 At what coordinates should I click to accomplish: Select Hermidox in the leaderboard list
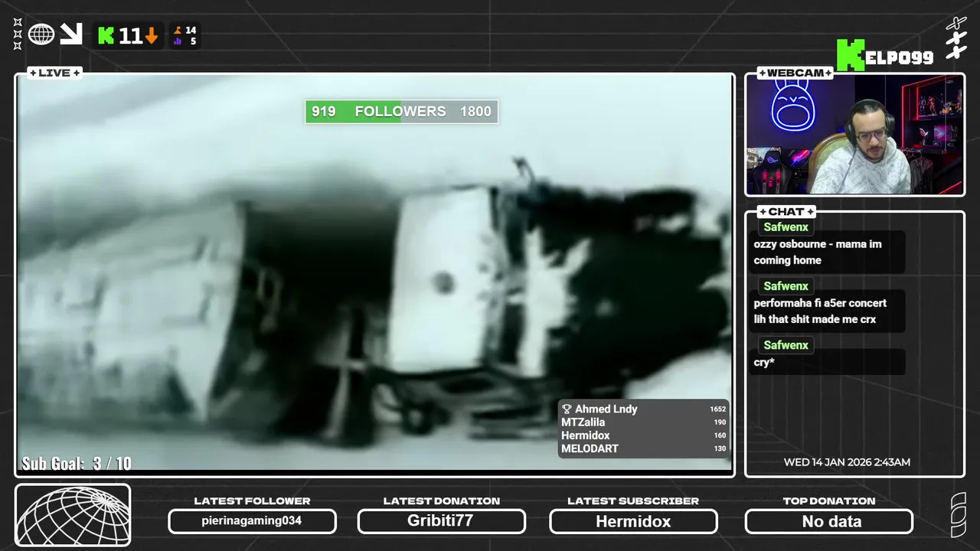[x=586, y=435]
